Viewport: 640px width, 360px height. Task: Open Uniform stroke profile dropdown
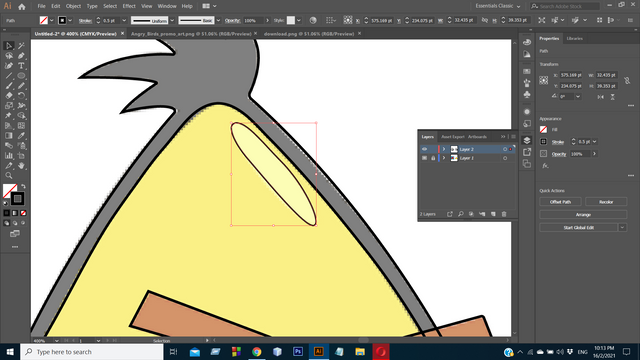point(172,20)
